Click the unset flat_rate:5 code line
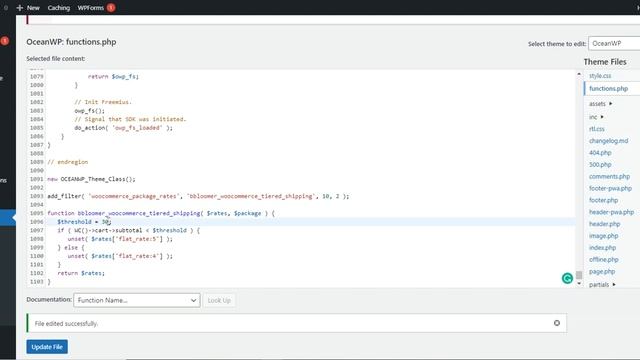 coord(120,239)
